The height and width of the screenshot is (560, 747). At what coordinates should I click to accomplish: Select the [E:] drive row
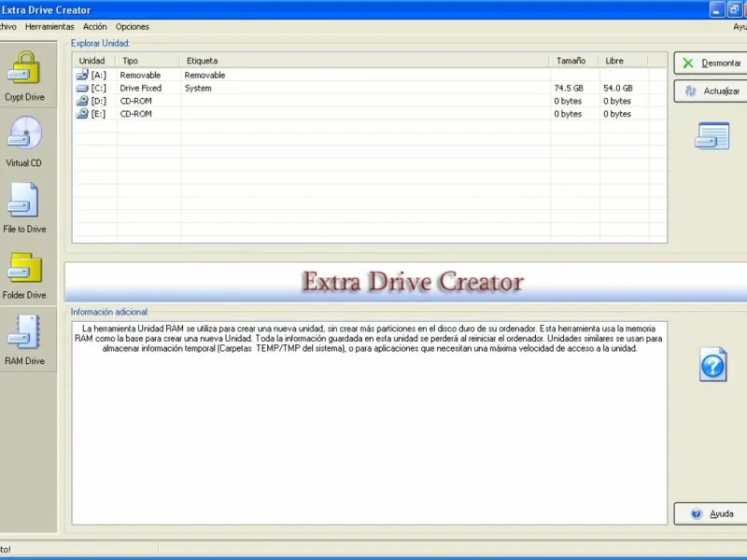[x=369, y=114]
